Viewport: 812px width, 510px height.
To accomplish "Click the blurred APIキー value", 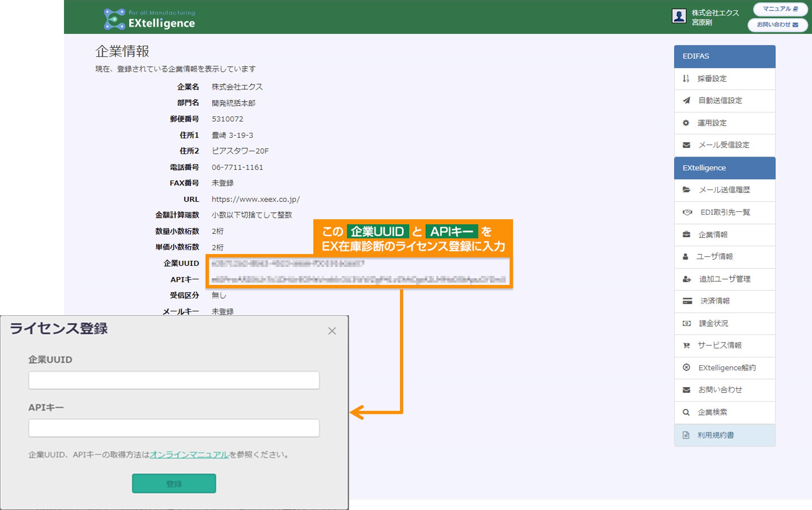I will (x=358, y=280).
